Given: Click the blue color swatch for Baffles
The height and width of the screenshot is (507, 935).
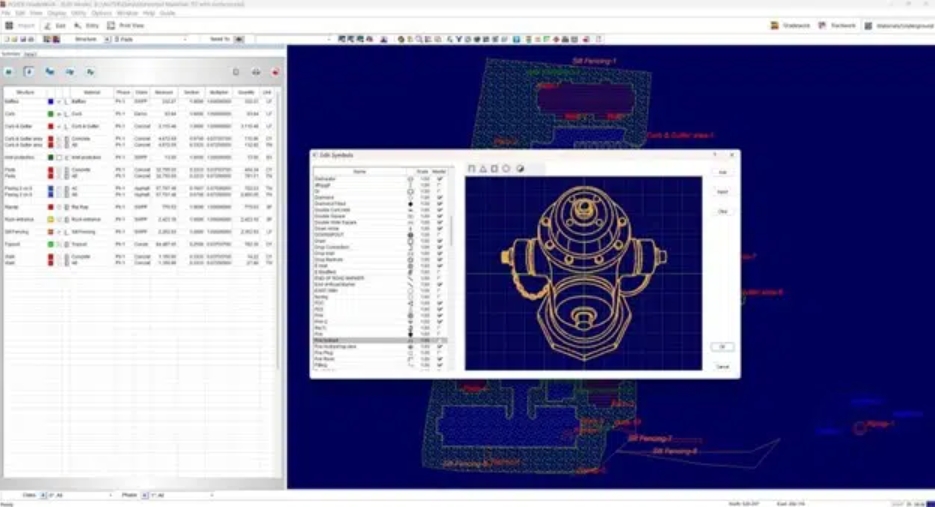Looking at the screenshot, I should [x=49, y=102].
